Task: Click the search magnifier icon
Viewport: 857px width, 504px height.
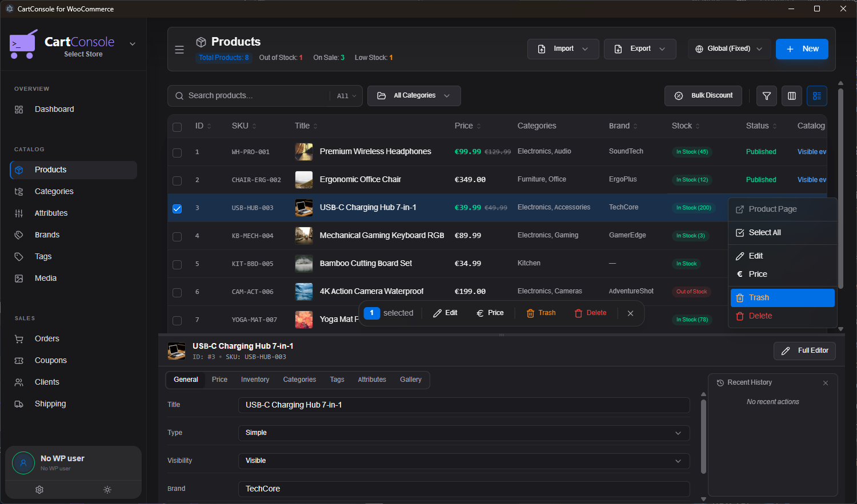Action: [179, 96]
